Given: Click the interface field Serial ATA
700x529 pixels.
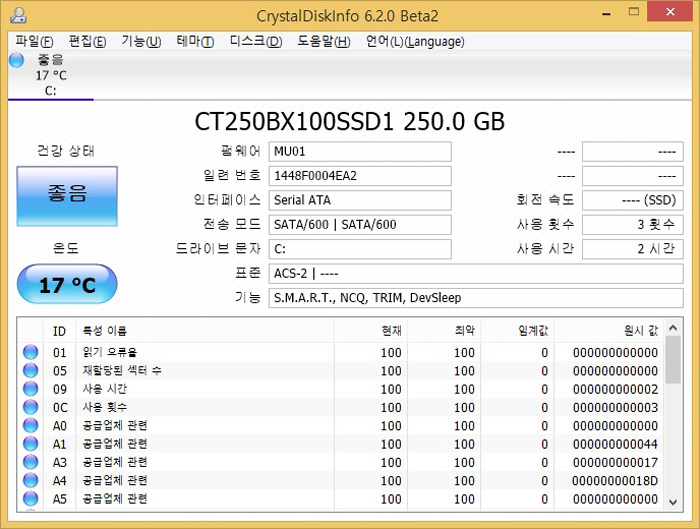Looking at the screenshot, I should [x=360, y=200].
